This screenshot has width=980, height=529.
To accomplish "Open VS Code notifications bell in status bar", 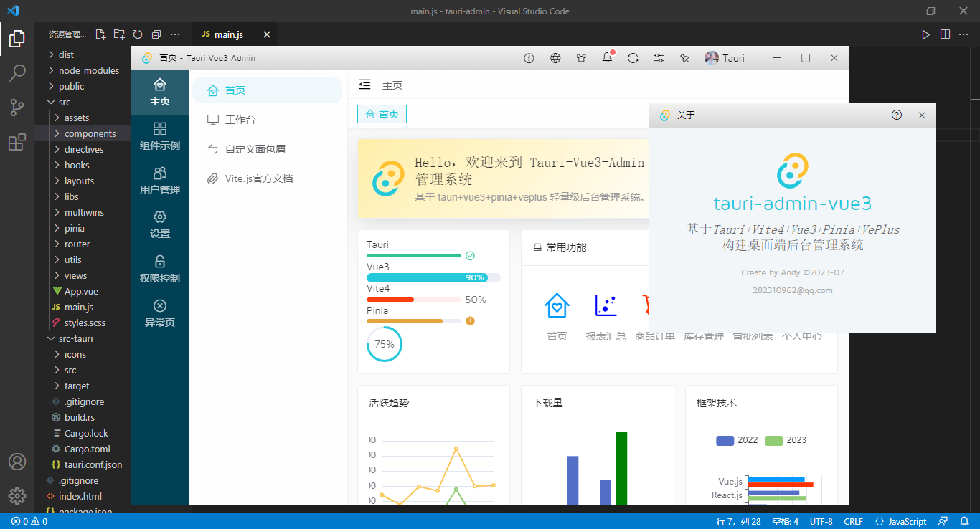I will coord(965,521).
